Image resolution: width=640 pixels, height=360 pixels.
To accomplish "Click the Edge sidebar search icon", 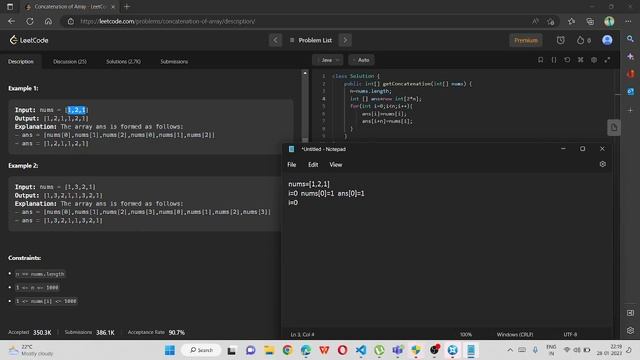I will [x=630, y=39].
